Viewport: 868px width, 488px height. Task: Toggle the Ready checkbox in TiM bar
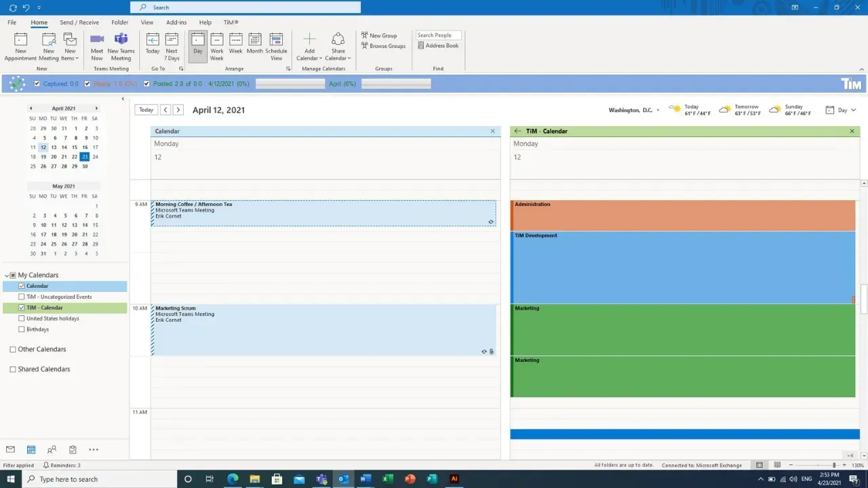tap(87, 84)
